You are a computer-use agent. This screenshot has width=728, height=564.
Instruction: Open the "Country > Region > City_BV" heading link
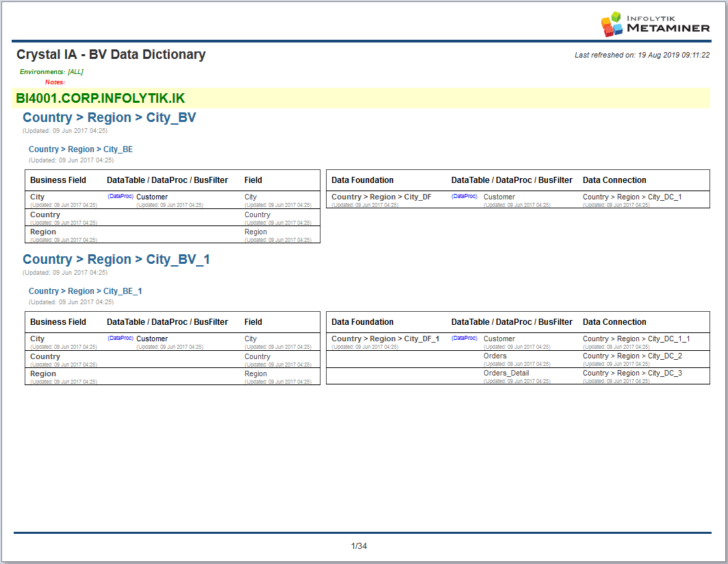(109, 118)
